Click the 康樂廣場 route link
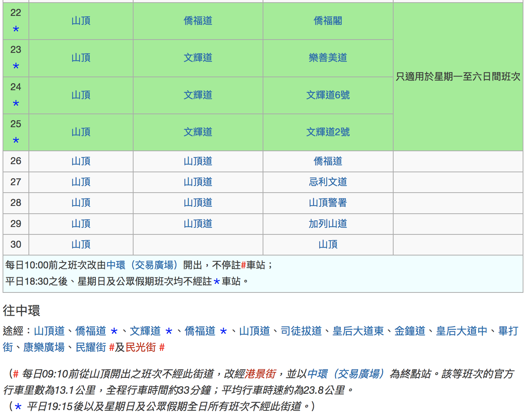This screenshot has width=526, height=420. (44, 348)
